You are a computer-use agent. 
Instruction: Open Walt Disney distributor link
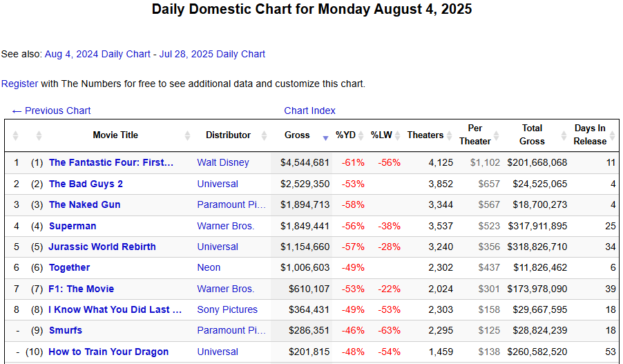click(x=223, y=162)
